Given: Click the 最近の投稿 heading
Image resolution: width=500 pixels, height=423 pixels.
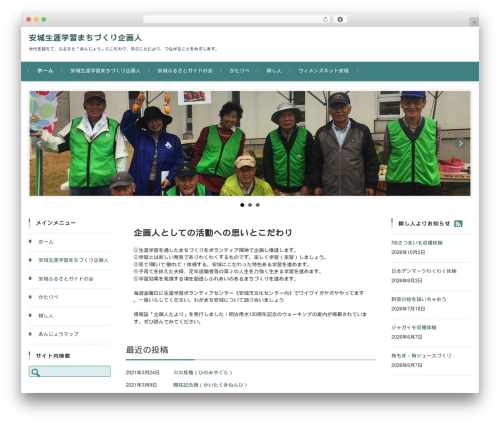Looking at the screenshot, I should point(147,350).
